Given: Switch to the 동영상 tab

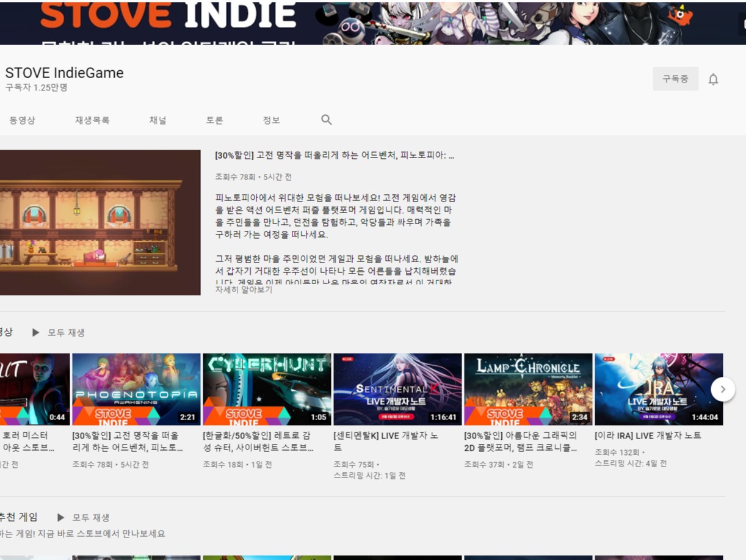Looking at the screenshot, I should pyautogui.click(x=22, y=120).
